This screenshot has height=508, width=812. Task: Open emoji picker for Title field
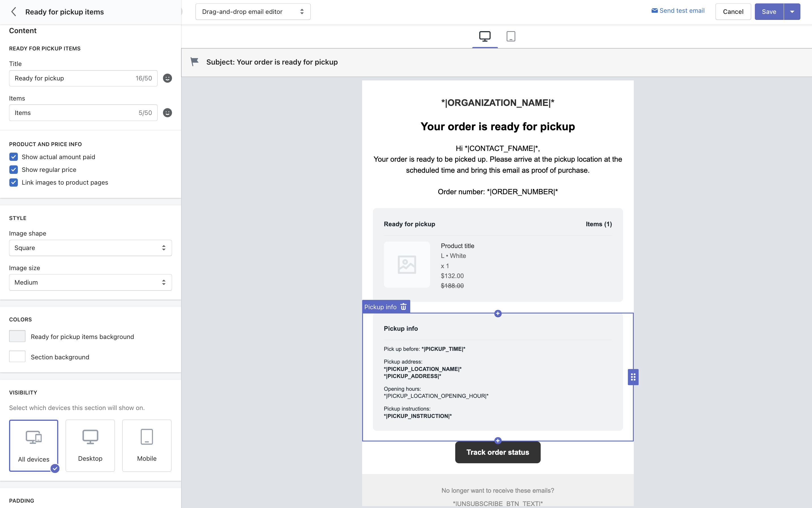167,78
